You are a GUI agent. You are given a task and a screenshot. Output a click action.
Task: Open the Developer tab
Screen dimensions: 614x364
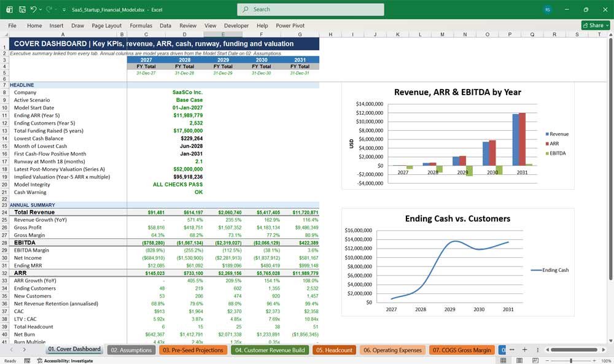[236, 25]
